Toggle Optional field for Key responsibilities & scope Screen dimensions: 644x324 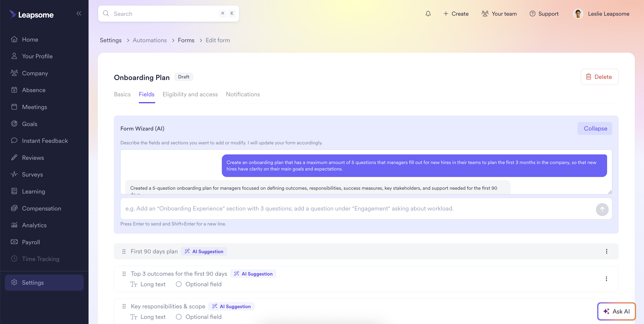click(178, 317)
